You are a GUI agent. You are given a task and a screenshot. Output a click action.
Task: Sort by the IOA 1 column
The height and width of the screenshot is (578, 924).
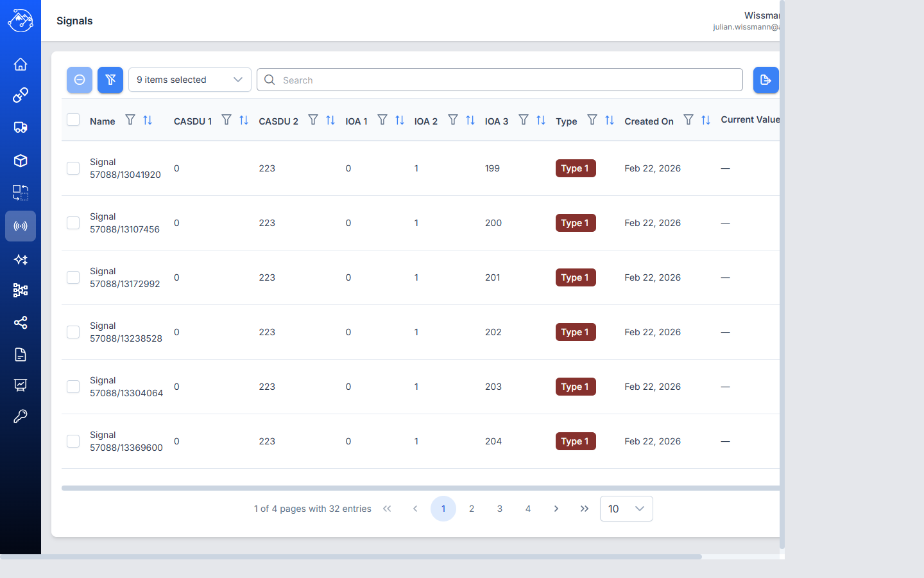coord(400,120)
